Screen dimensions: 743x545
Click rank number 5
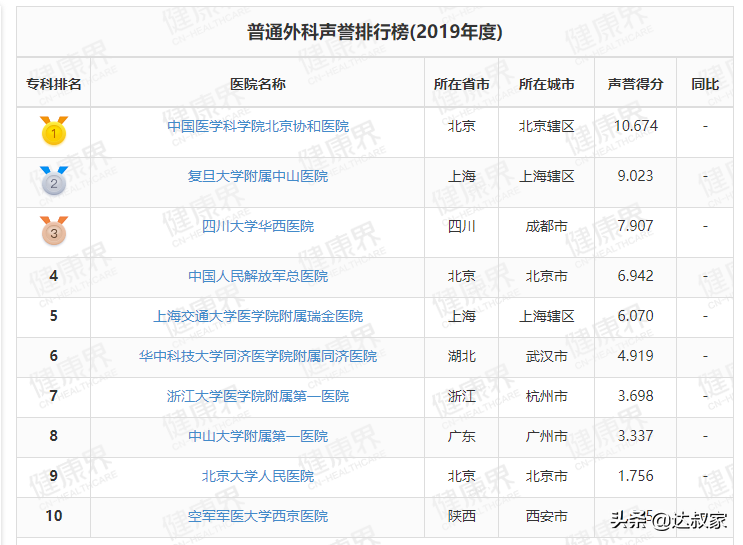click(54, 316)
